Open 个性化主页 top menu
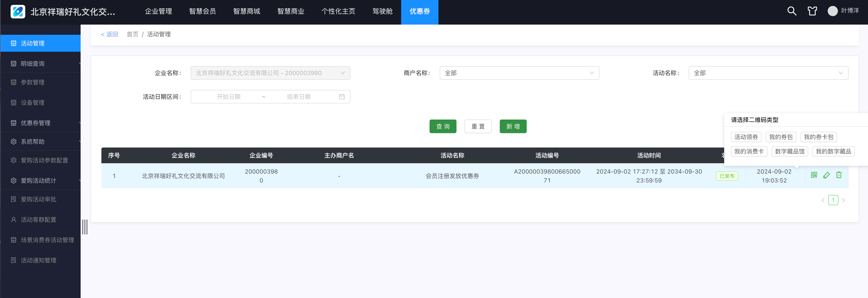This screenshot has width=868, height=298. click(338, 11)
